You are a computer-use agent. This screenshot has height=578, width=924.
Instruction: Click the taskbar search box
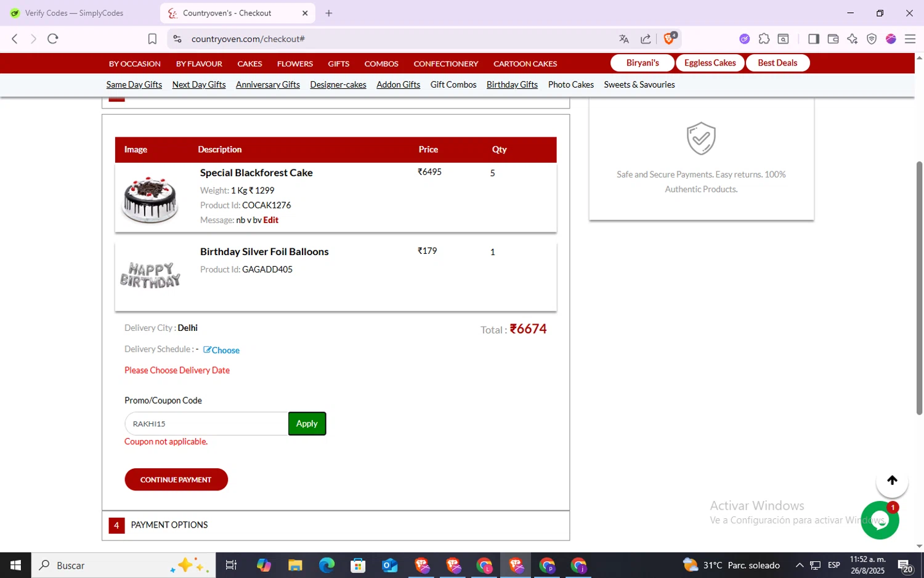click(x=123, y=565)
